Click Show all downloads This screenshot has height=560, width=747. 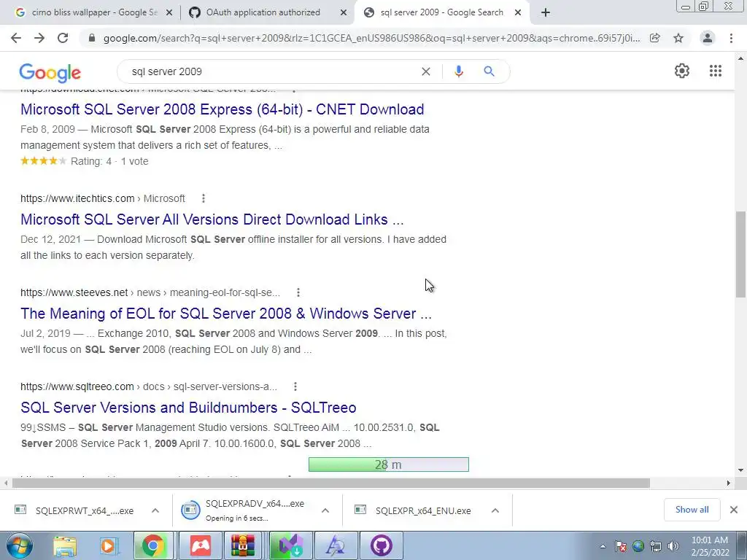pos(692,510)
